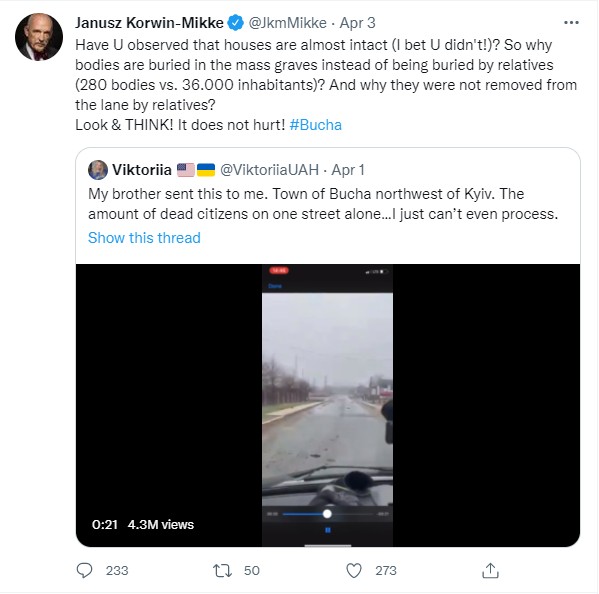Open the #Bucha hashtag link

tap(316, 125)
